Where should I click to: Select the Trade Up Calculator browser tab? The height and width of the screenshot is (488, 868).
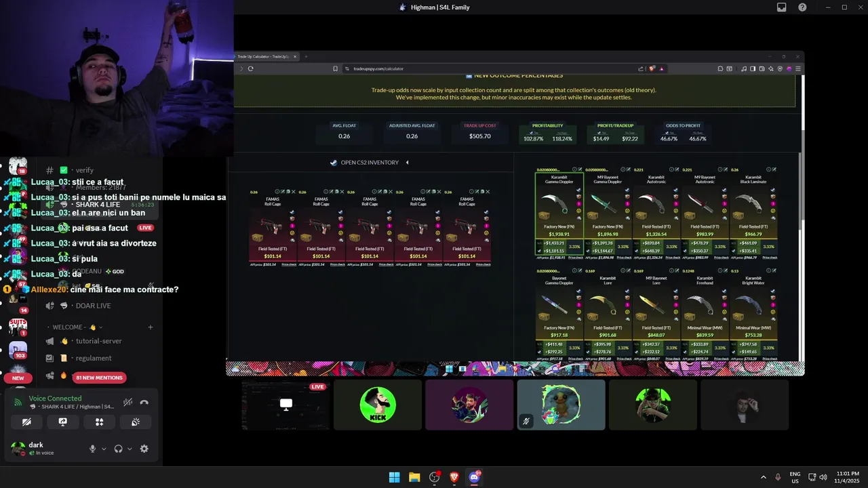pyautogui.click(x=266, y=56)
